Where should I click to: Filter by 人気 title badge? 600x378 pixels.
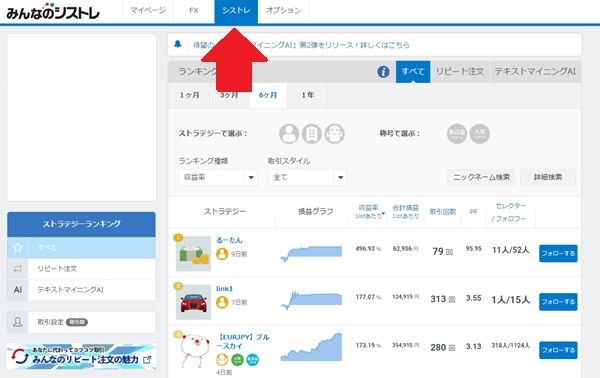coord(480,134)
